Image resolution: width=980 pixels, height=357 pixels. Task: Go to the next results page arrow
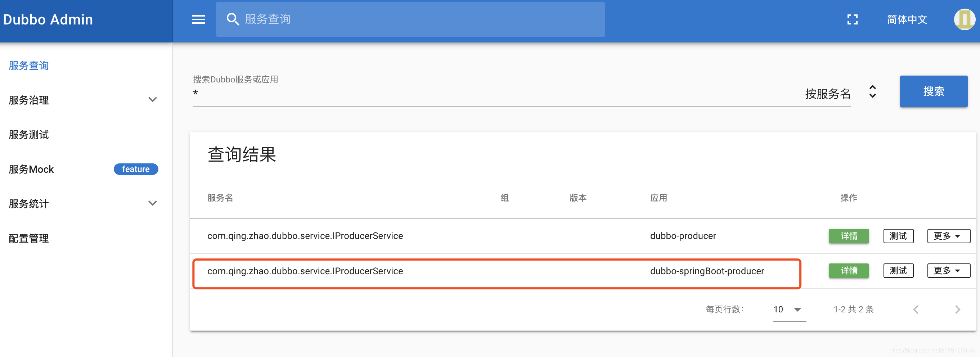point(958,309)
